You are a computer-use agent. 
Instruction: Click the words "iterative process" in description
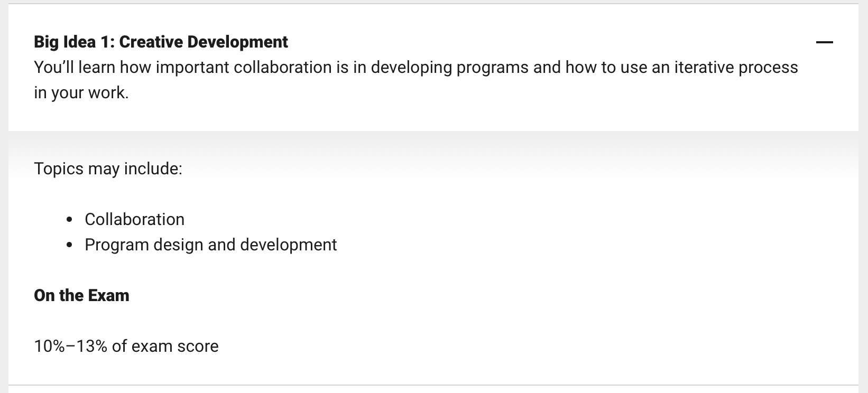736,67
